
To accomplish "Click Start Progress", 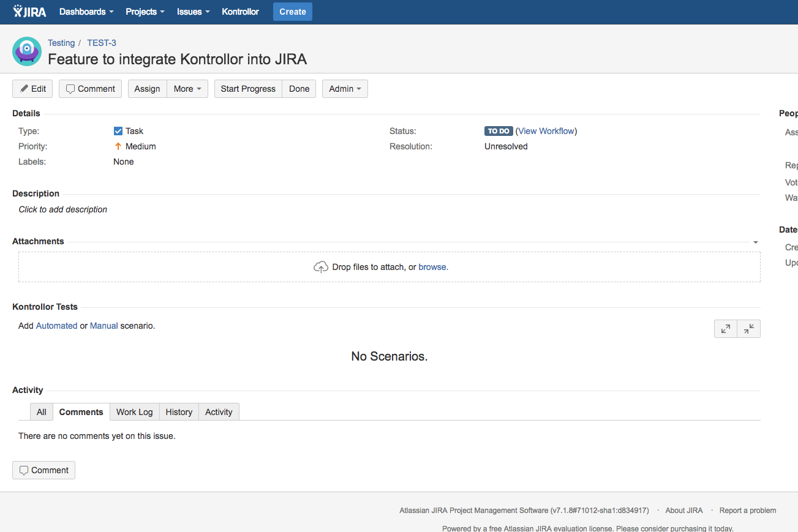I will coord(248,89).
